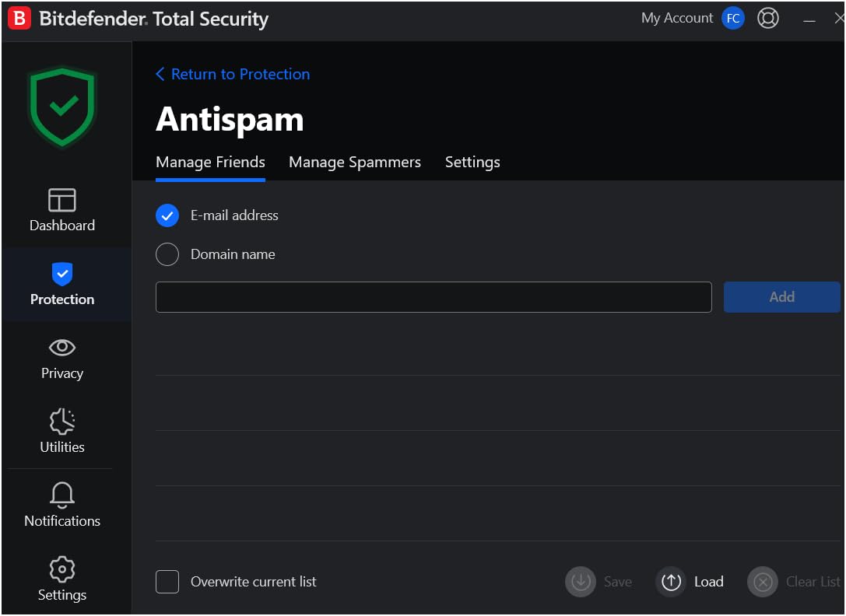Open the Settings gear in sidebar
846x616 pixels.
(62, 579)
